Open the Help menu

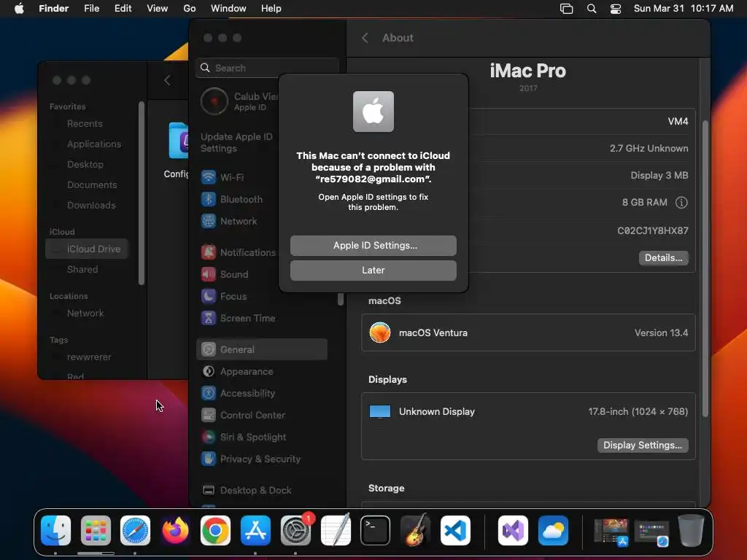coord(271,9)
